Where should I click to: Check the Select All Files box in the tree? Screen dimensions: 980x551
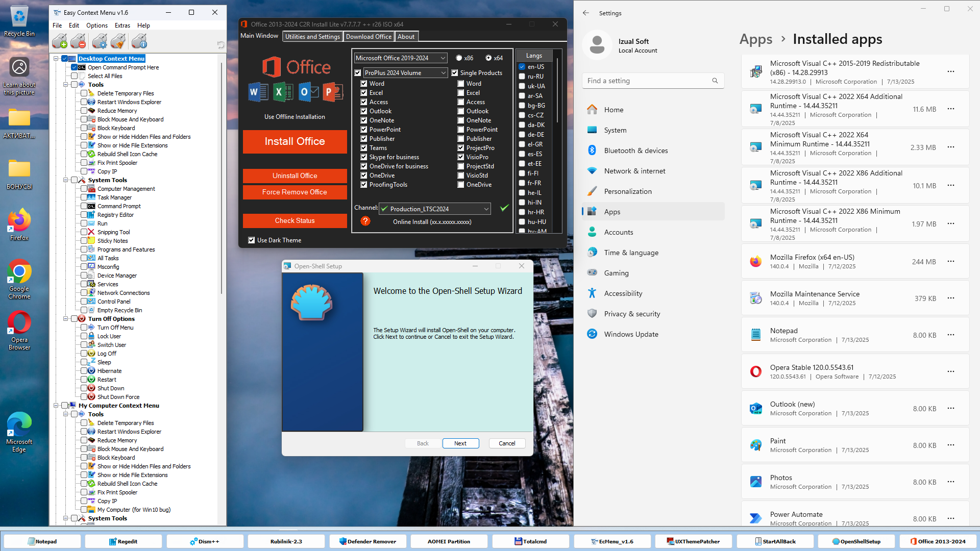coord(75,76)
